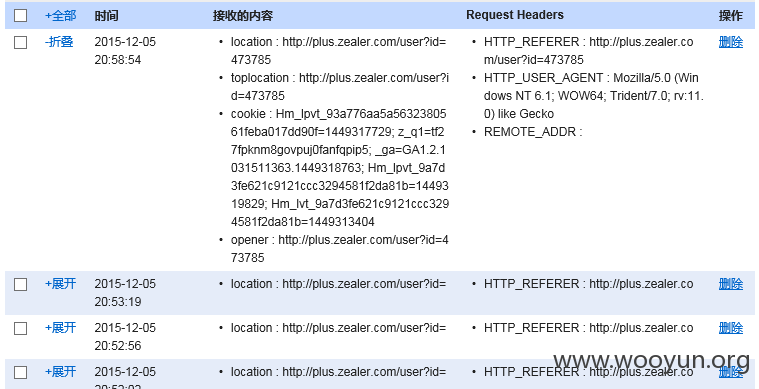Click 删除 for the 20:53:19 record
Viewport: 759px width, 389px height.
click(730, 284)
